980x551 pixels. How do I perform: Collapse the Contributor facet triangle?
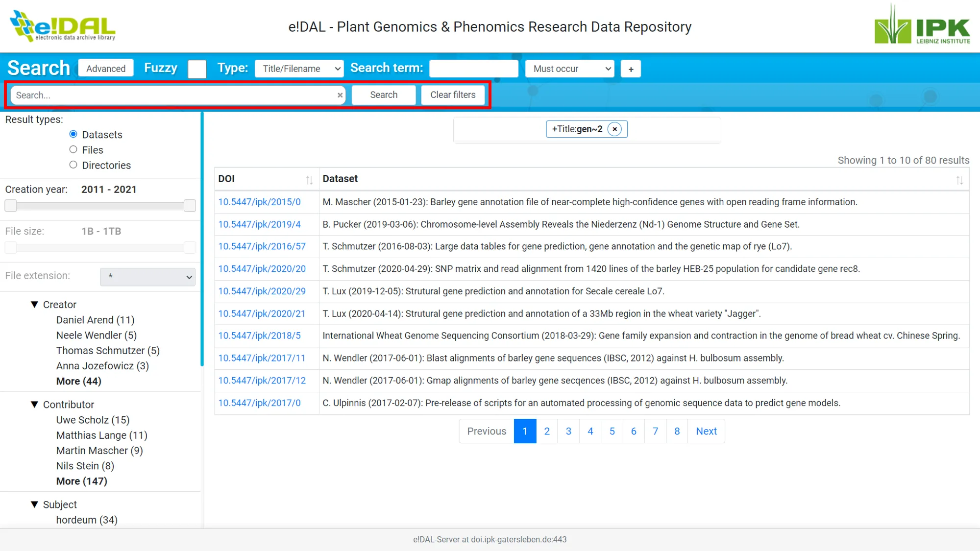pos(34,405)
